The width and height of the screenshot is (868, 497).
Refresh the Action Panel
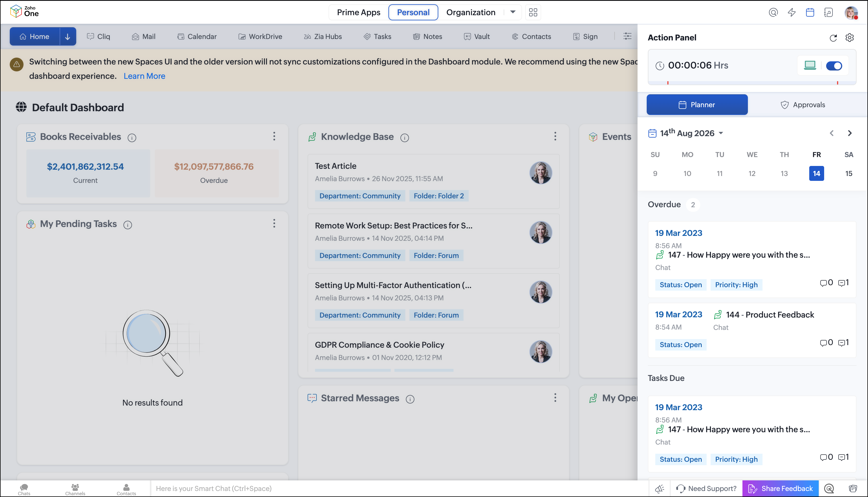coord(833,38)
